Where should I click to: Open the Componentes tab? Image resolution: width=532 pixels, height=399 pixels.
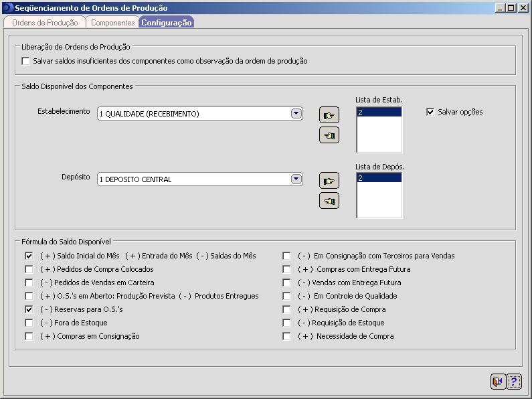[x=112, y=23]
